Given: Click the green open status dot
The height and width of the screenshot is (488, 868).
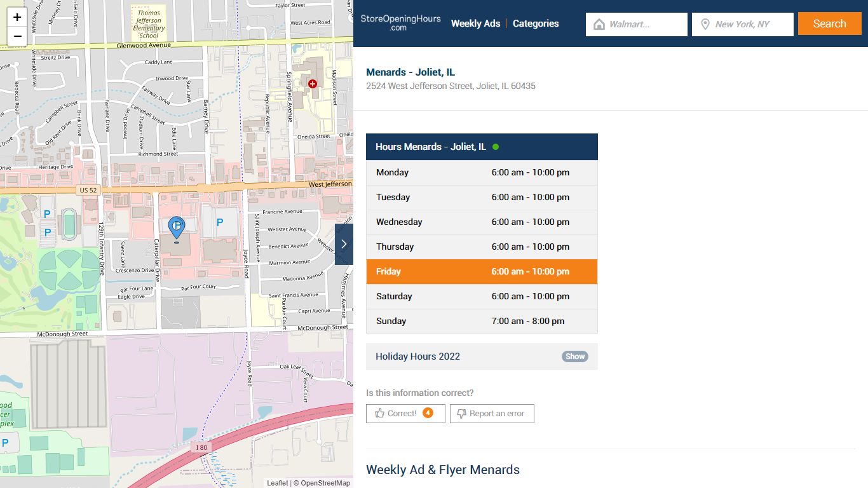Looking at the screenshot, I should point(496,147).
